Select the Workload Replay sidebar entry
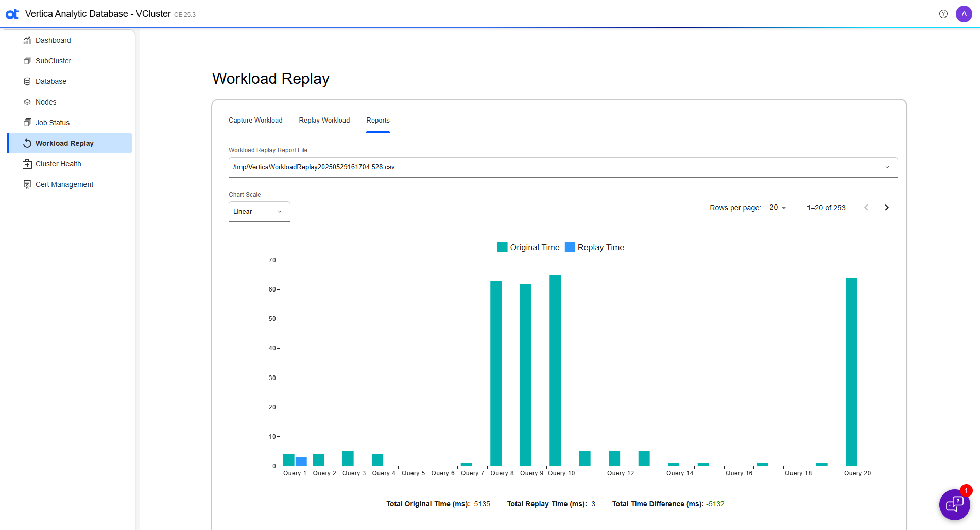Viewport: 980px width, 530px height. coord(64,143)
